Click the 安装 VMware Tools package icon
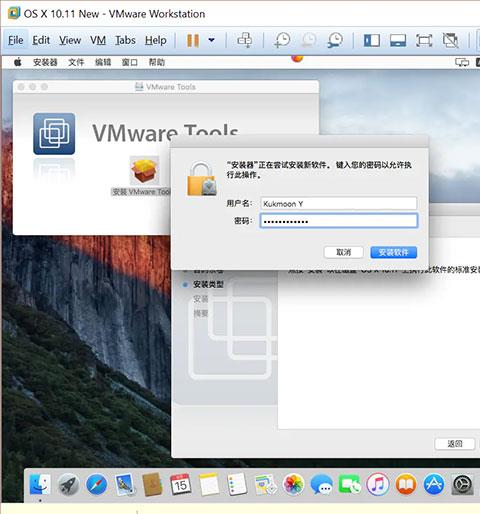Viewport: 480px width, 514px height. (x=144, y=171)
